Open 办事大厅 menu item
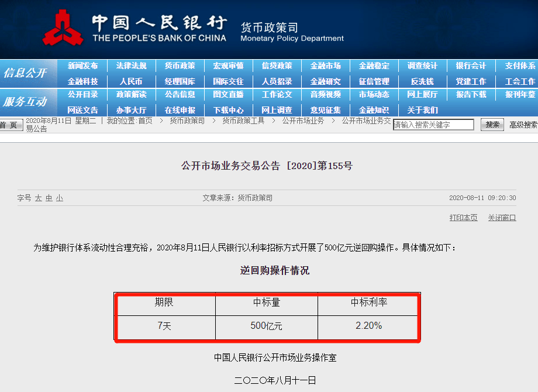538x392 pixels. (131, 110)
